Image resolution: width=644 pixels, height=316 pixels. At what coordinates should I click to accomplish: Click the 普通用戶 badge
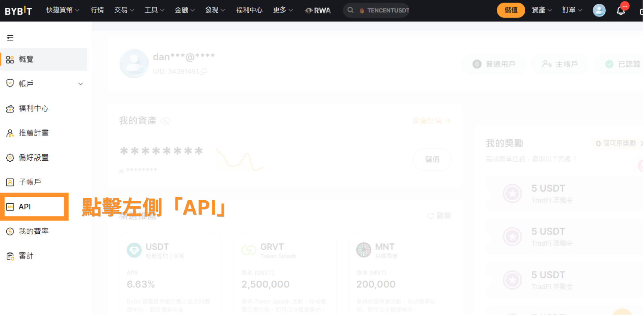[x=494, y=64]
